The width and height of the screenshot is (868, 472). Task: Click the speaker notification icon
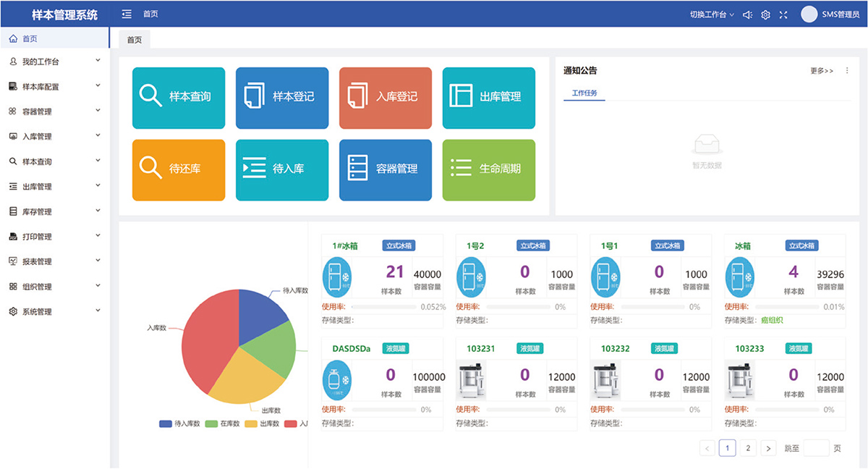747,14
